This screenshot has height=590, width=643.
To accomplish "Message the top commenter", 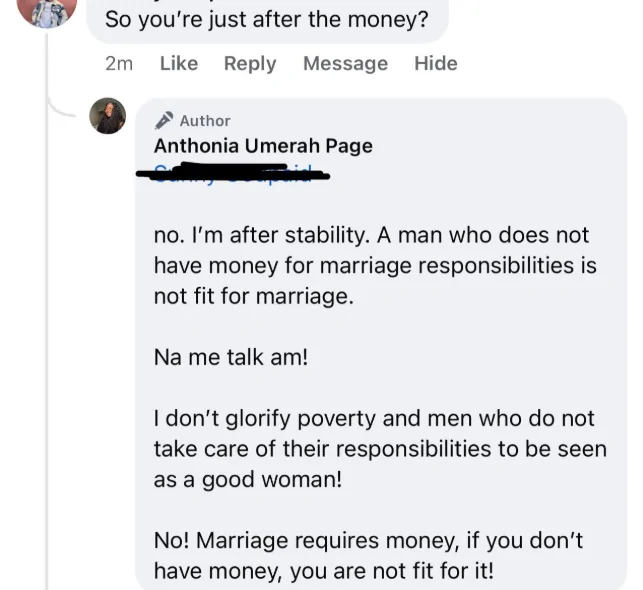I will [345, 63].
